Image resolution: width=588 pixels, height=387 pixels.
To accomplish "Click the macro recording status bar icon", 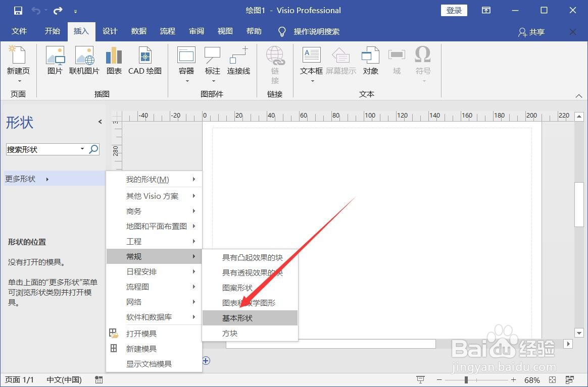I will tap(99, 380).
